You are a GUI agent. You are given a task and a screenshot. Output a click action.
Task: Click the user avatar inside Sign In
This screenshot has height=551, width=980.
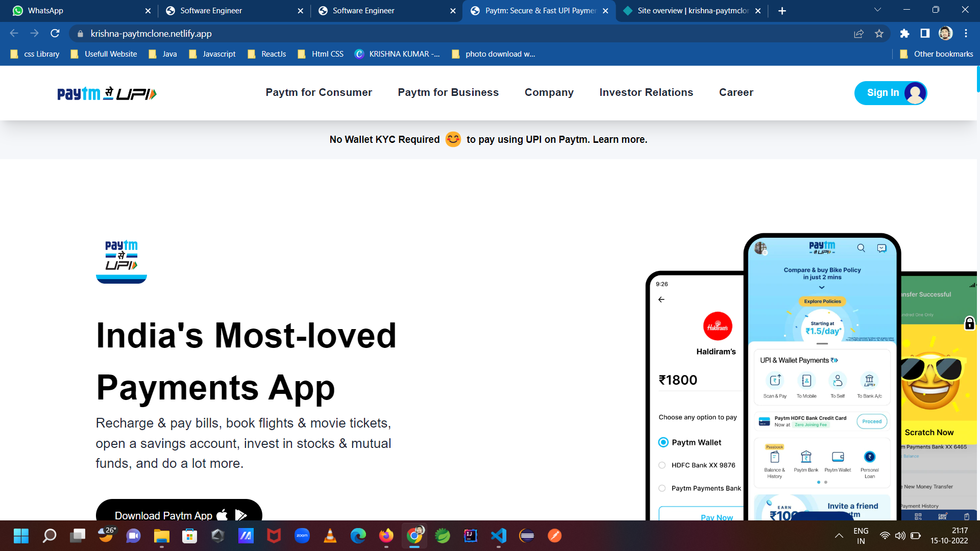[x=915, y=93]
